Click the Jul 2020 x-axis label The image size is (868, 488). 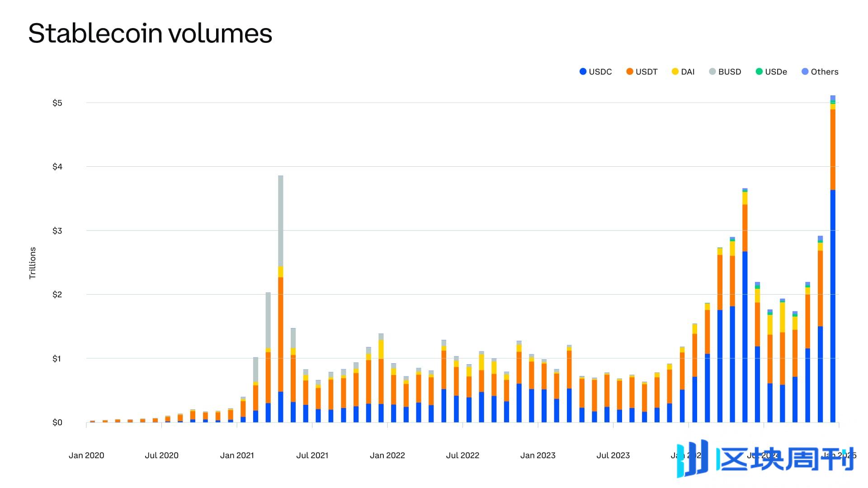[x=161, y=455]
